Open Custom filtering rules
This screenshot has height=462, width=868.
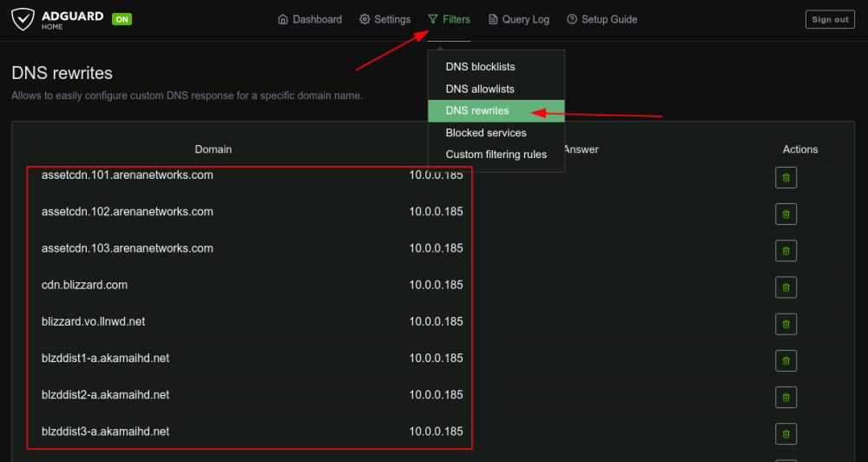pos(496,155)
